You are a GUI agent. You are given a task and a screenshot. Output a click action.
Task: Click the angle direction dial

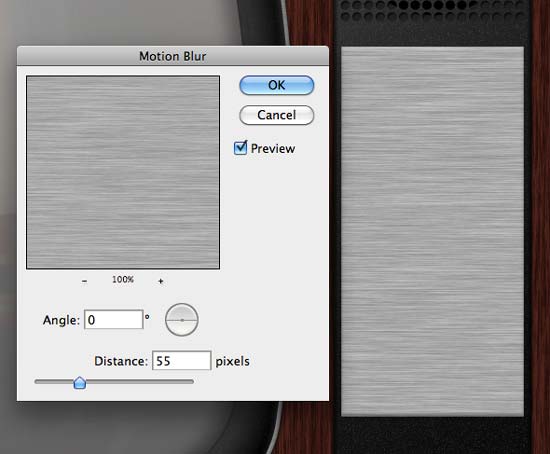[x=182, y=320]
